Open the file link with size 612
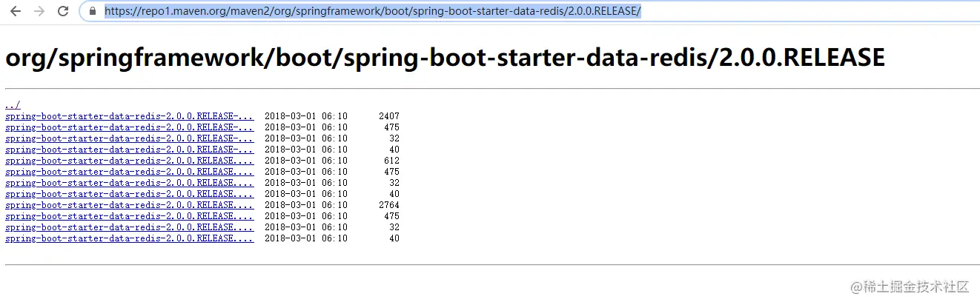This screenshot has height=305, width=980. click(x=130, y=161)
